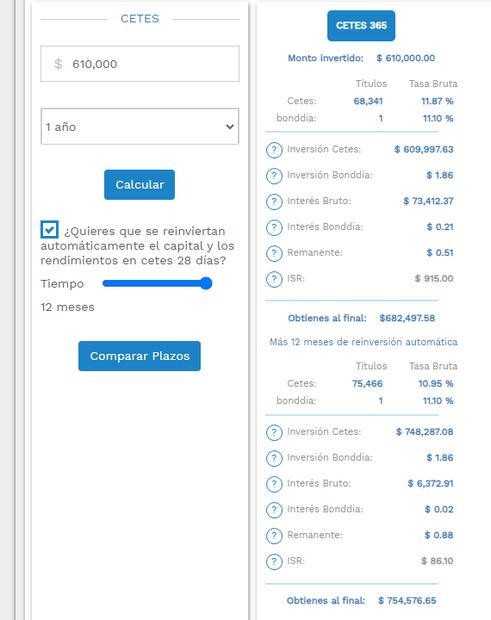Click the '12 meses' time label
Screen dimensions: 491x620
(68, 307)
